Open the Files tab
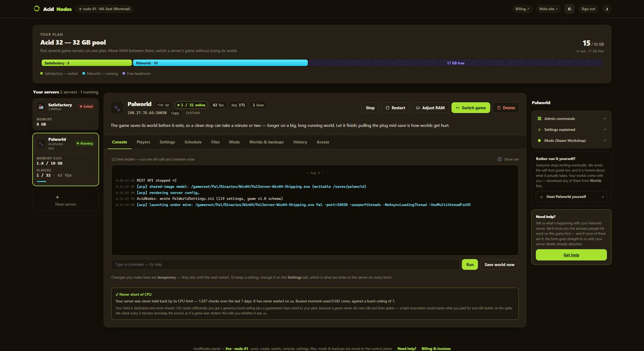This screenshot has height=351, width=644. point(215,142)
